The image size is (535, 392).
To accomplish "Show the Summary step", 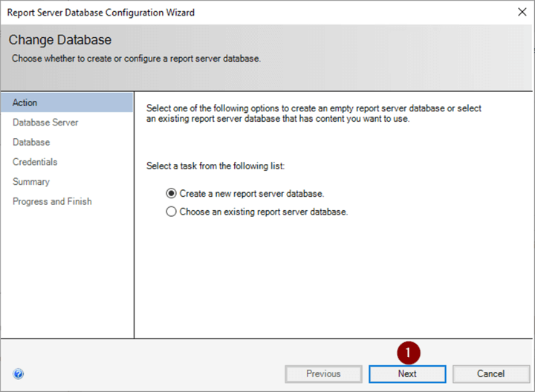I will [x=31, y=182].
